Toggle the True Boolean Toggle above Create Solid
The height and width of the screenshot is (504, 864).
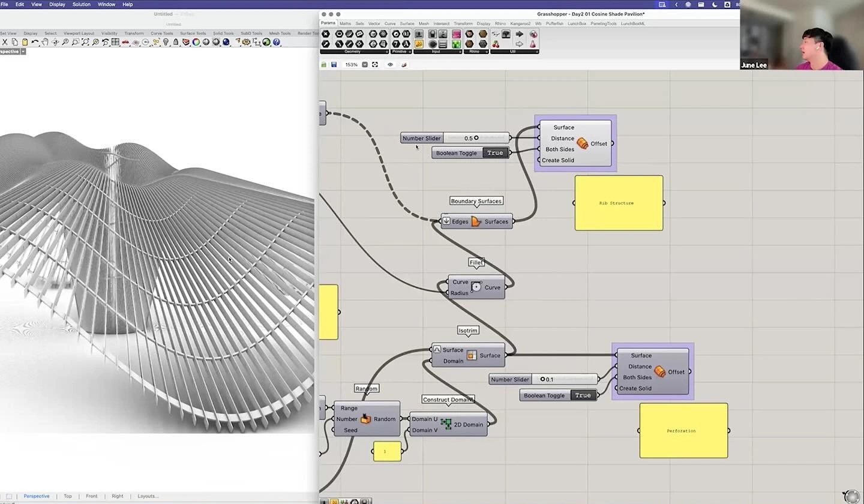click(494, 152)
